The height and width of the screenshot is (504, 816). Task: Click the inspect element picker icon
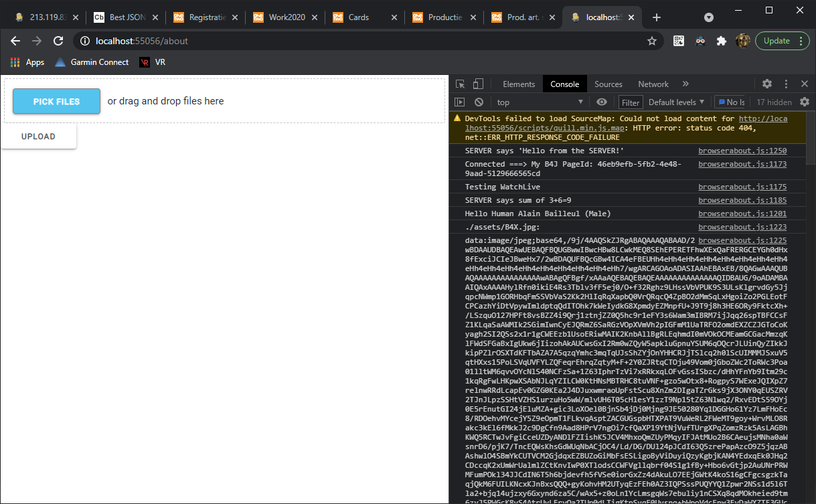461,84
